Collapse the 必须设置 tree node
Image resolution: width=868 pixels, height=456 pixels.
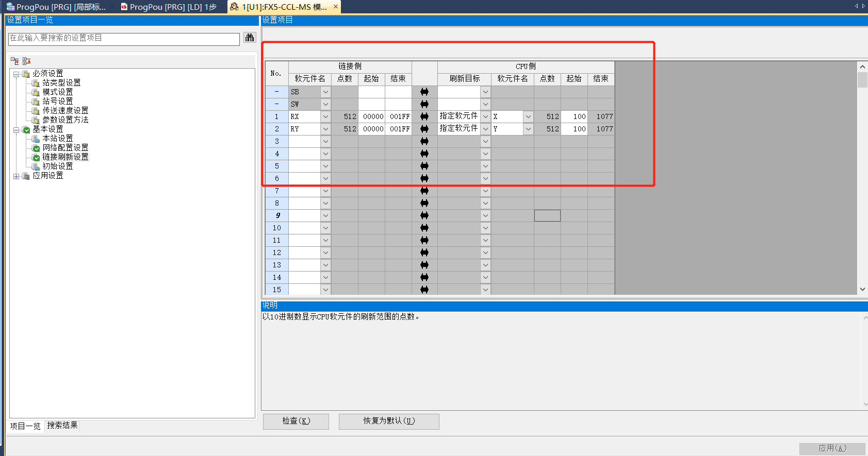point(17,74)
